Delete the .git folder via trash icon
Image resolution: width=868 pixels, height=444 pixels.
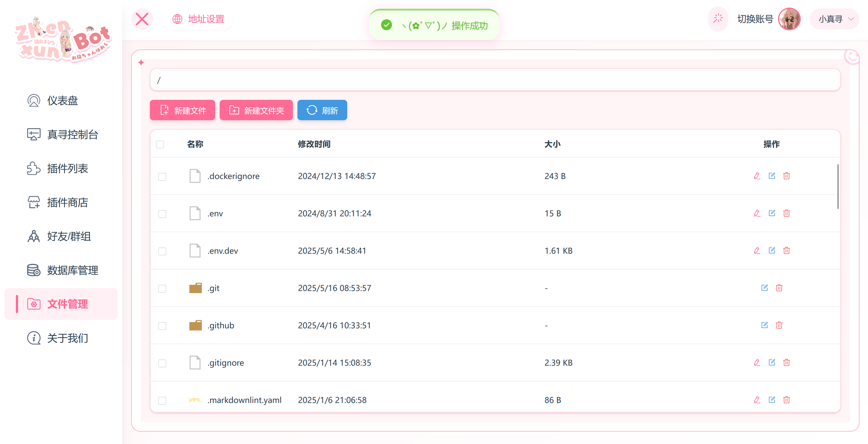(x=779, y=288)
